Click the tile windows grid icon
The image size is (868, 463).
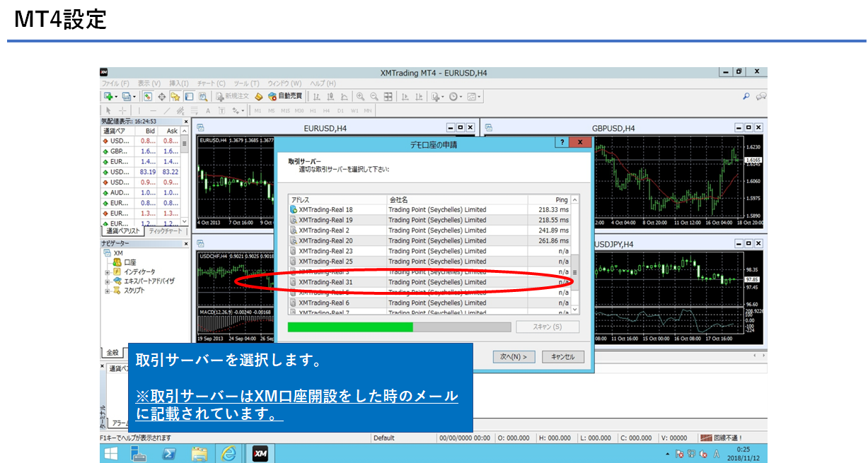coord(388,96)
